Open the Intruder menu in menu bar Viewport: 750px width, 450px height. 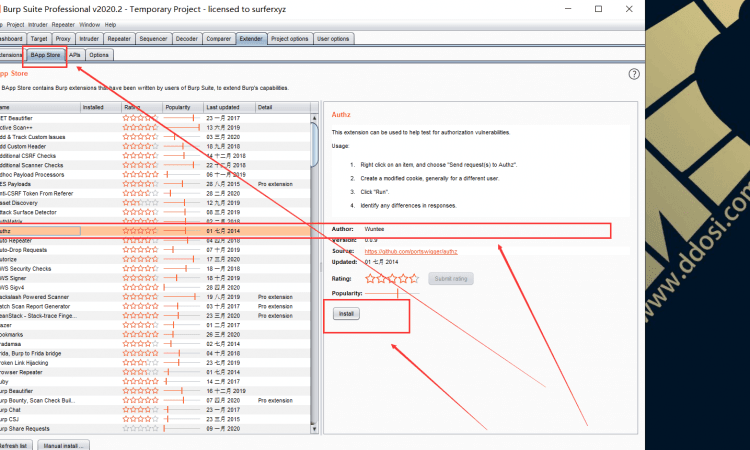[38, 25]
